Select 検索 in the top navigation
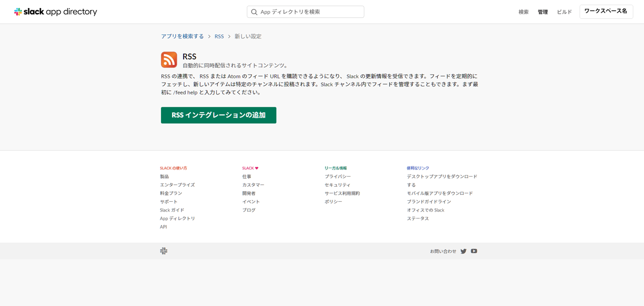 [x=523, y=12]
